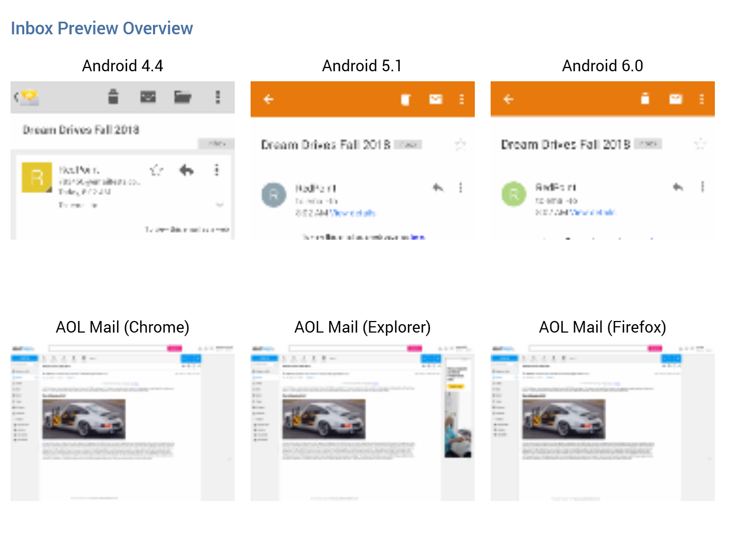Star the Dream Drives email in Android 5.1
The height and width of the screenshot is (539, 756).
click(x=460, y=144)
